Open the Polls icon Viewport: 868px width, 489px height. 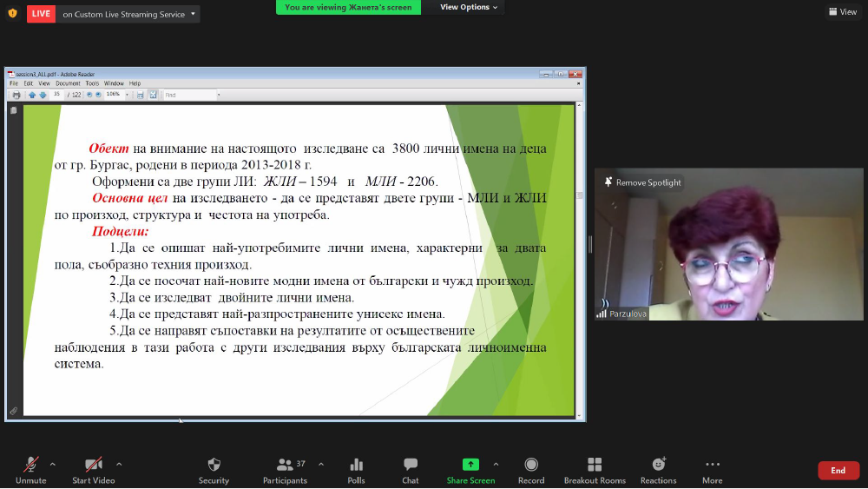tap(356, 465)
